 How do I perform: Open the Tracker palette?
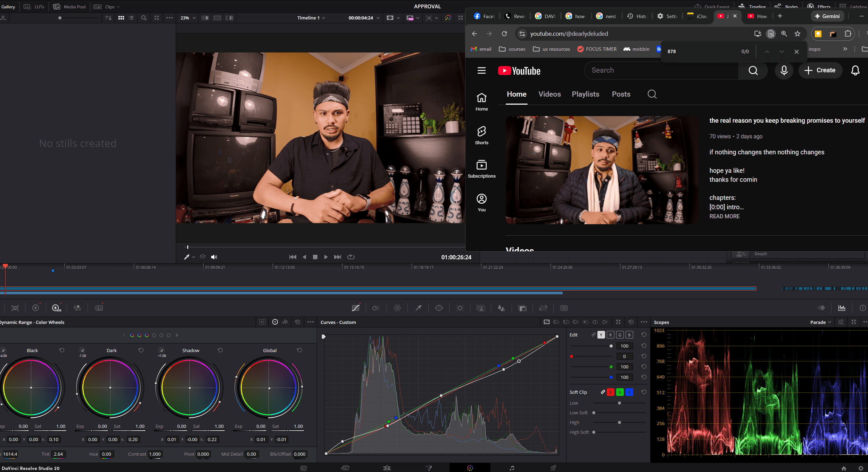tap(460, 308)
